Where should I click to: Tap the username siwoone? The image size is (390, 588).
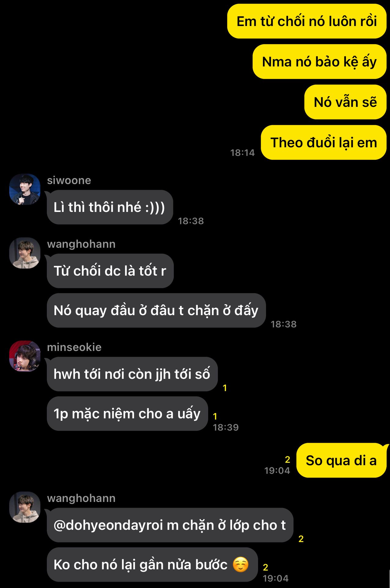coord(69,180)
